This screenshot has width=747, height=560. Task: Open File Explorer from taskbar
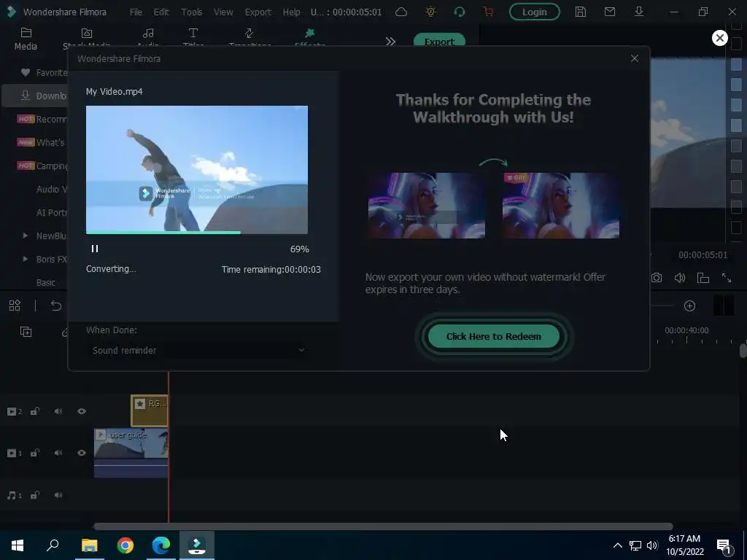(89, 545)
